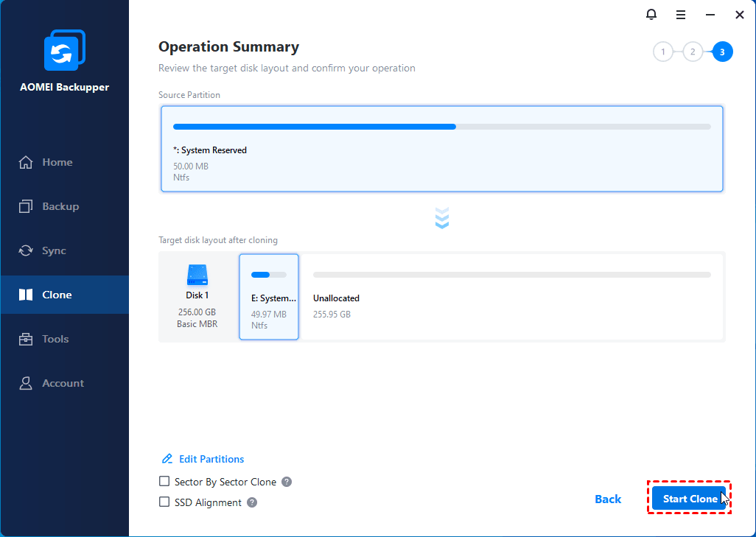The width and height of the screenshot is (756, 537).
Task: Open Account section in sidebar
Action: pyautogui.click(x=65, y=383)
